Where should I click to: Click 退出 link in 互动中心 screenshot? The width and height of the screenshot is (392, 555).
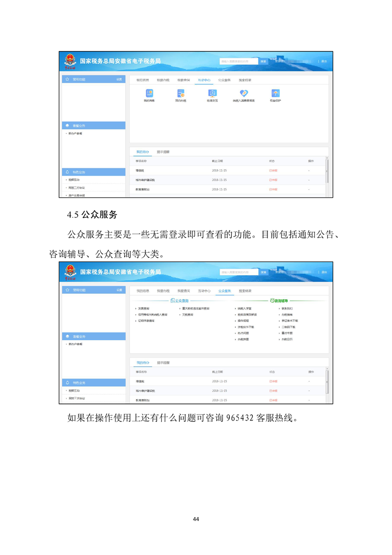pyautogui.click(x=324, y=61)
